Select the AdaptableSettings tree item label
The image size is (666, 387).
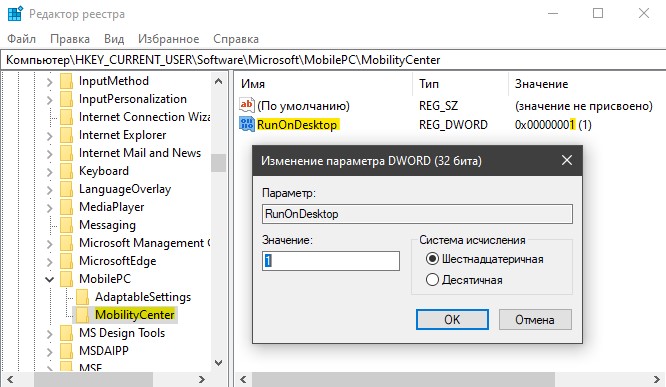[143, 297]
